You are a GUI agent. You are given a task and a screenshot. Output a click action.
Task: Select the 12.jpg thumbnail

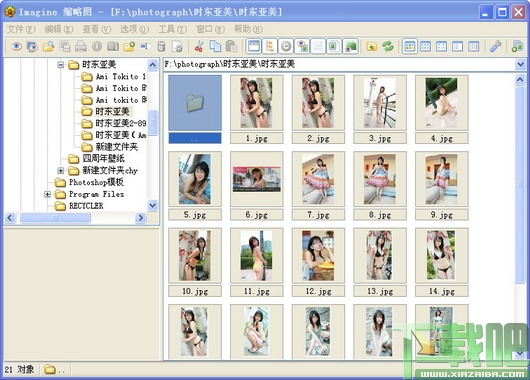point(318,256)
